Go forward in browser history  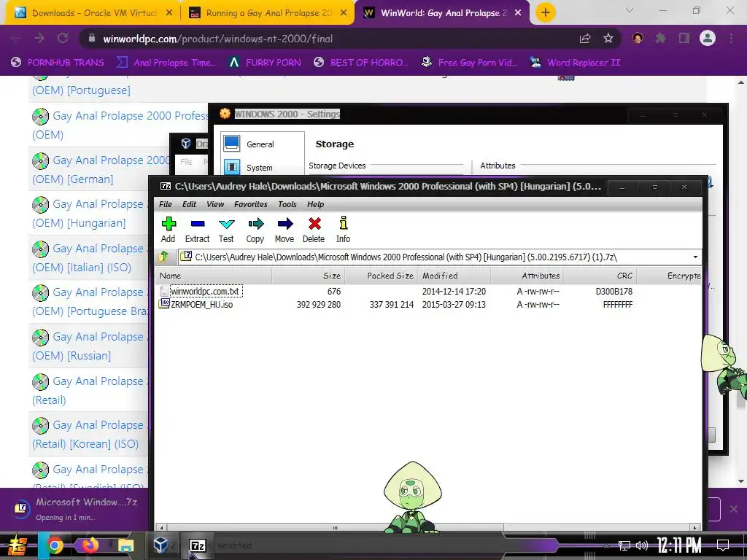(x=39, y=39)
